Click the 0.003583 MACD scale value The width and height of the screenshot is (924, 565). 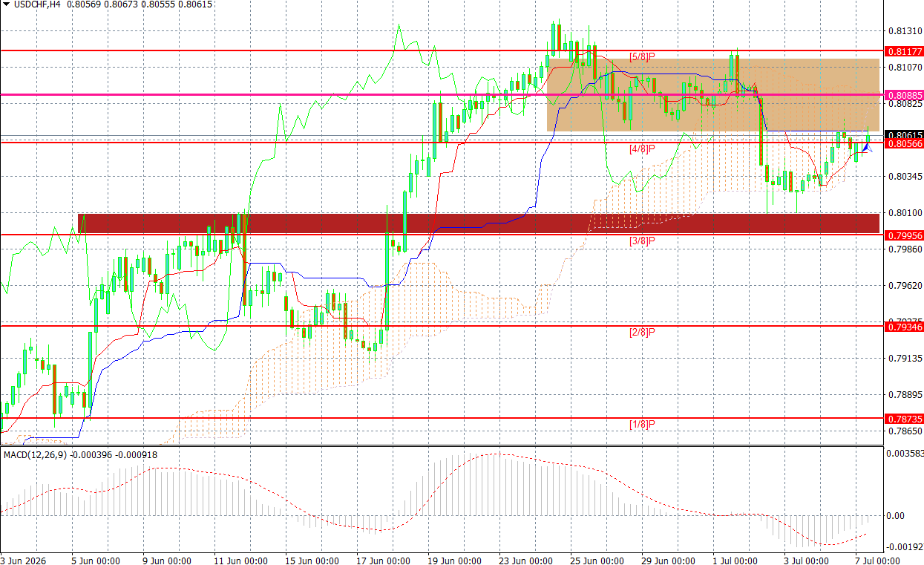click(906, 453)
